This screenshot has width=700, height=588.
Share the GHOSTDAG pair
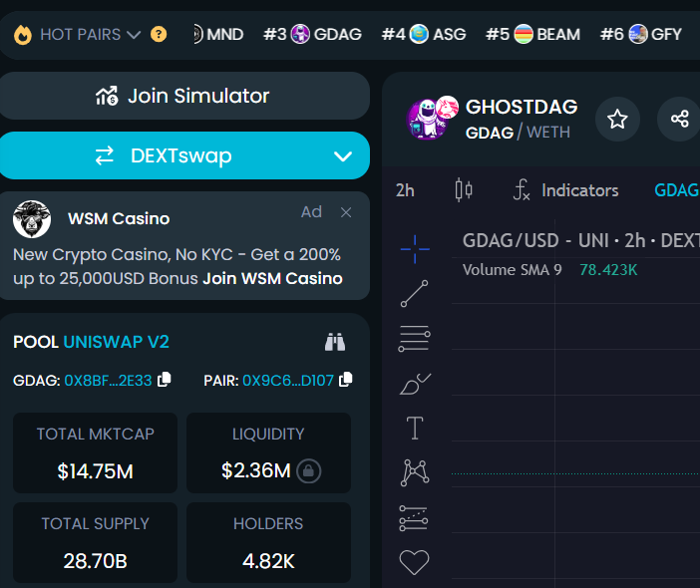pyautogui.click(x=679, y=120)
